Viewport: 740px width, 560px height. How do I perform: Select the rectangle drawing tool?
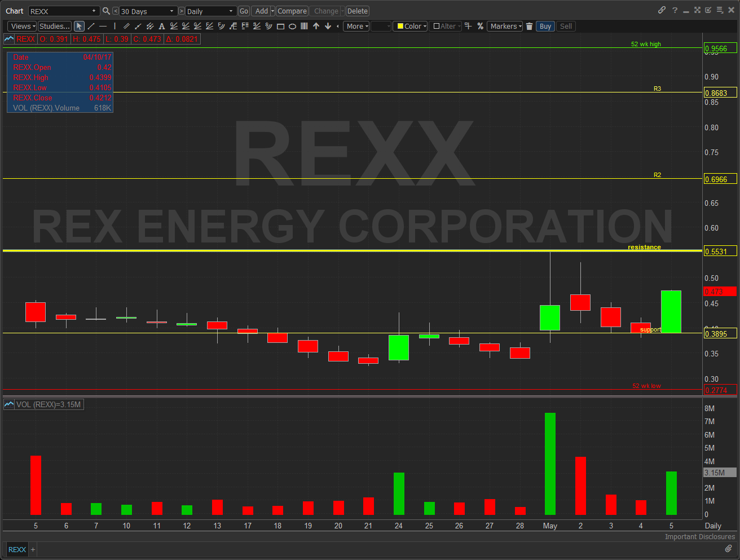[280, 26]
